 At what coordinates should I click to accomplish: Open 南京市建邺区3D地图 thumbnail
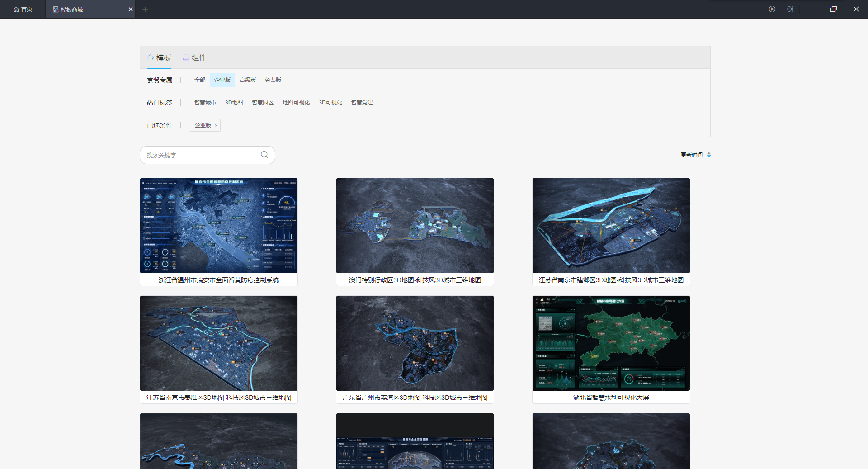click(x=611, y=226)
